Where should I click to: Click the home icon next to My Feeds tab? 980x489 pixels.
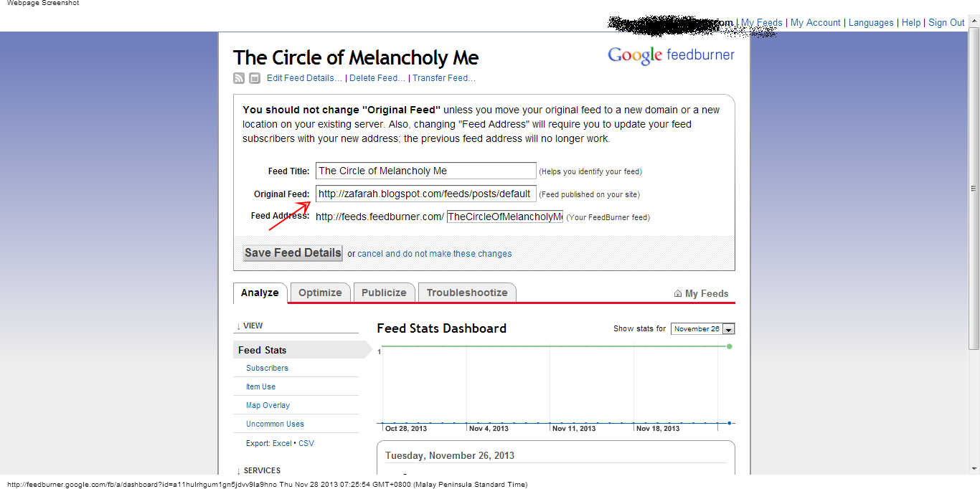pos(678,293)
